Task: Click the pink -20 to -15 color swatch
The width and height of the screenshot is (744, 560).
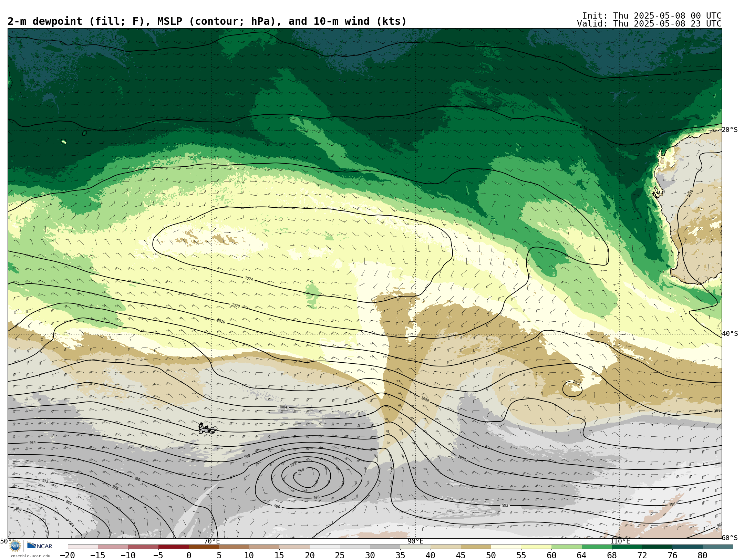Action: 83,547
